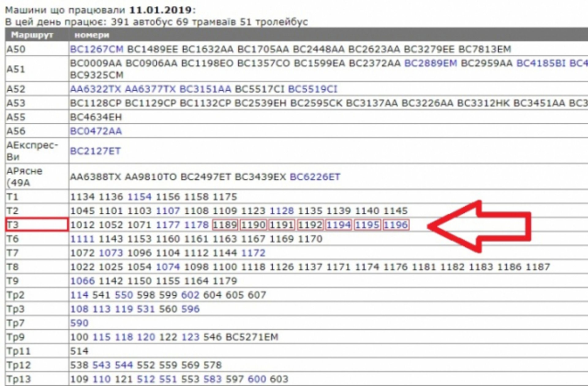Click bus link BC4185BI in row A51
This screenshot has height=386, width=588.
541,63
